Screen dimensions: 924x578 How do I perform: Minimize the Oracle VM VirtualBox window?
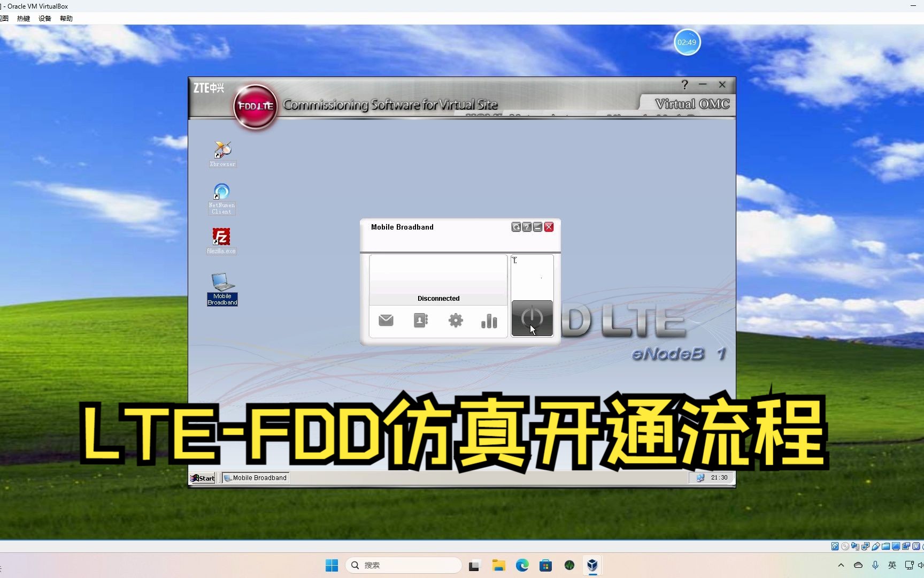click(913, 6)
